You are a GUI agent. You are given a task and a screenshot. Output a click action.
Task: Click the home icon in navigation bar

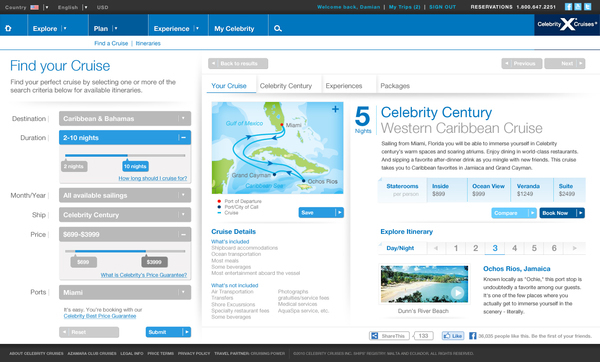point(8,28)
